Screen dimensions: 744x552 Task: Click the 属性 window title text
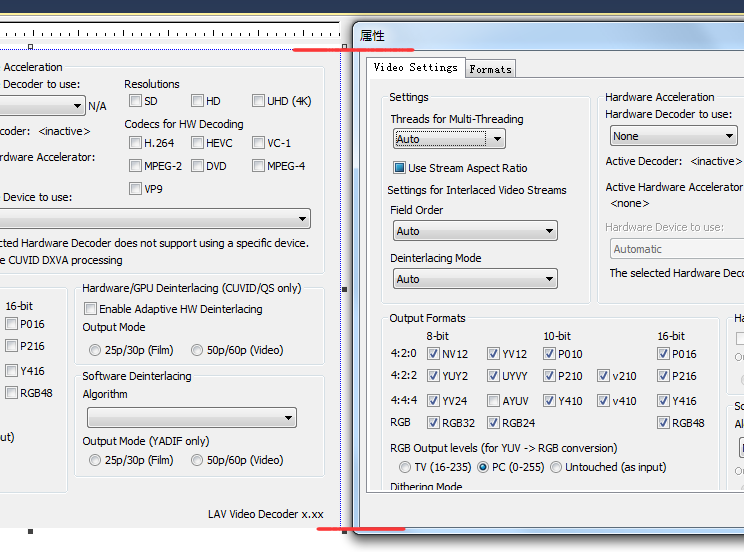coord(372,36)
